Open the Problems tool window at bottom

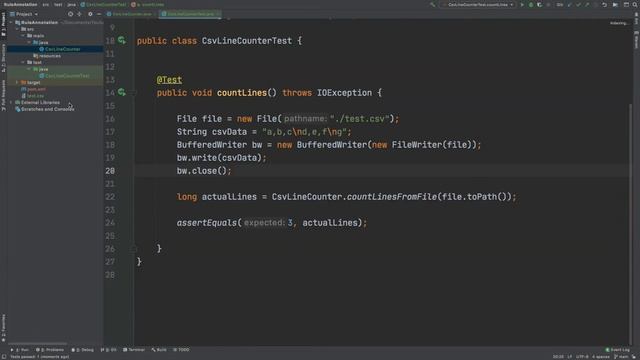(x=50, y=350)
